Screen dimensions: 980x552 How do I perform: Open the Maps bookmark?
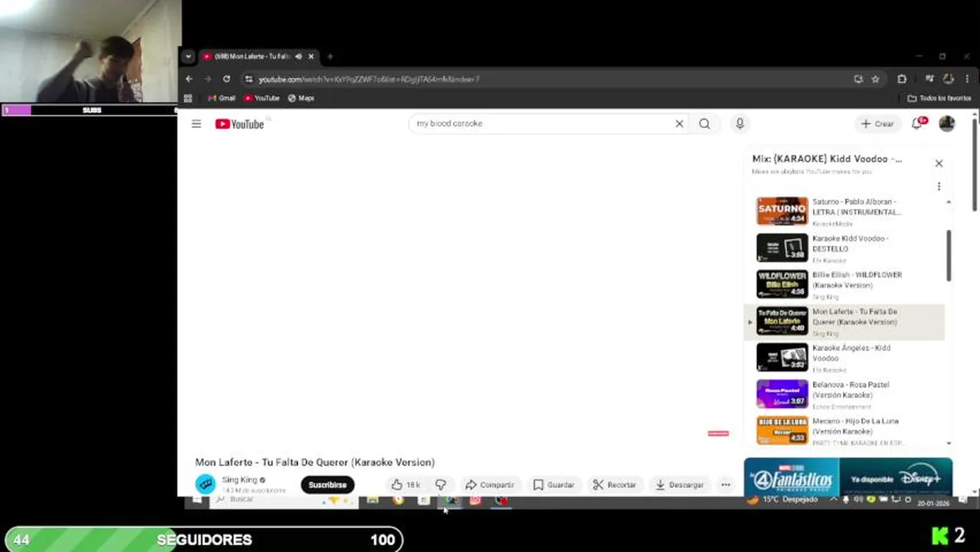(301, 98)
